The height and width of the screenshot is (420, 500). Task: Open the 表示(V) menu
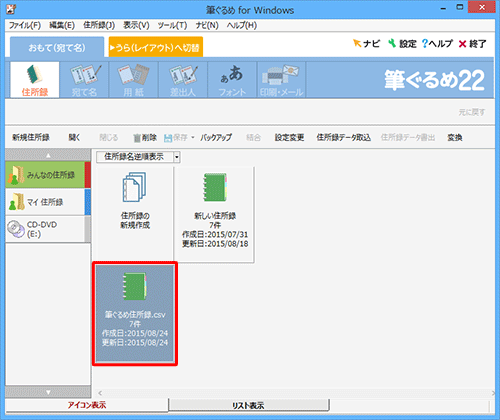coord(136,25)
